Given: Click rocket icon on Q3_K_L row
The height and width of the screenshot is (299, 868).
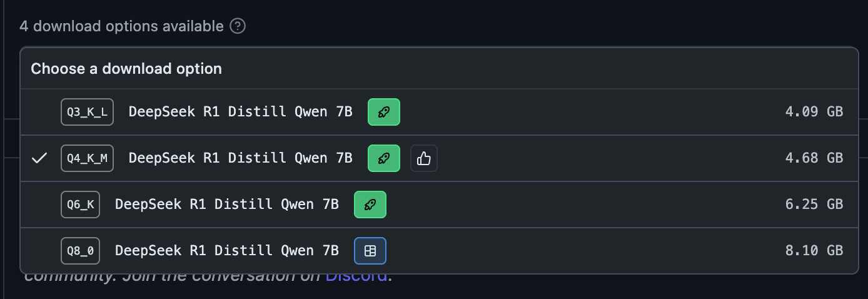Looking at the screenshot, I should click(384, 112).
